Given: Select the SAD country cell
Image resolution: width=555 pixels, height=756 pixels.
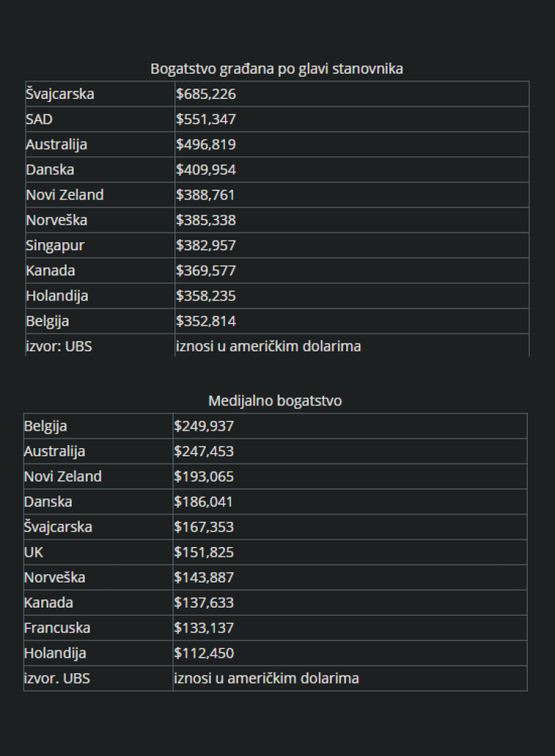Looking at the screenshot, I should click(x=39, y=119).
